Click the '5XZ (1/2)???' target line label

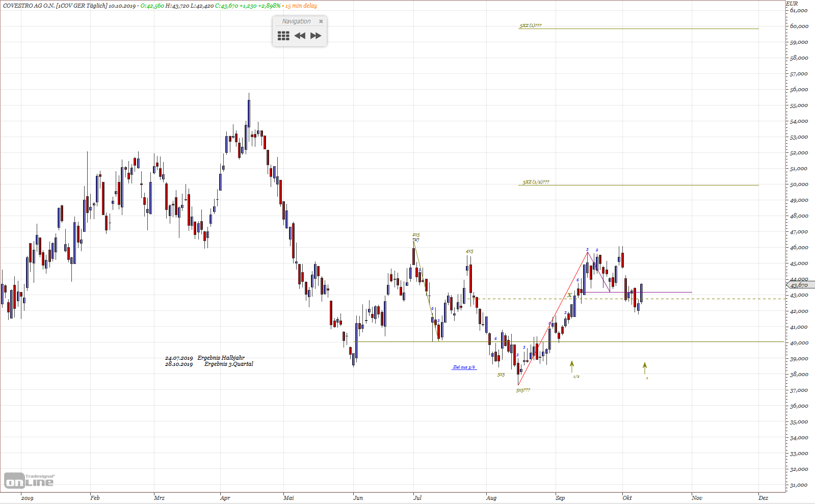(x=536, y=182)
